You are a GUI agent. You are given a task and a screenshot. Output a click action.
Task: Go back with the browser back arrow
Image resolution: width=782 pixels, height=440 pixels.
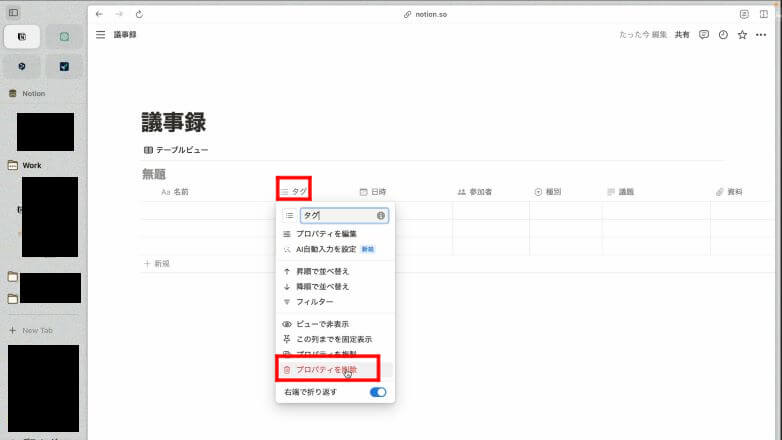click(99, 14)
